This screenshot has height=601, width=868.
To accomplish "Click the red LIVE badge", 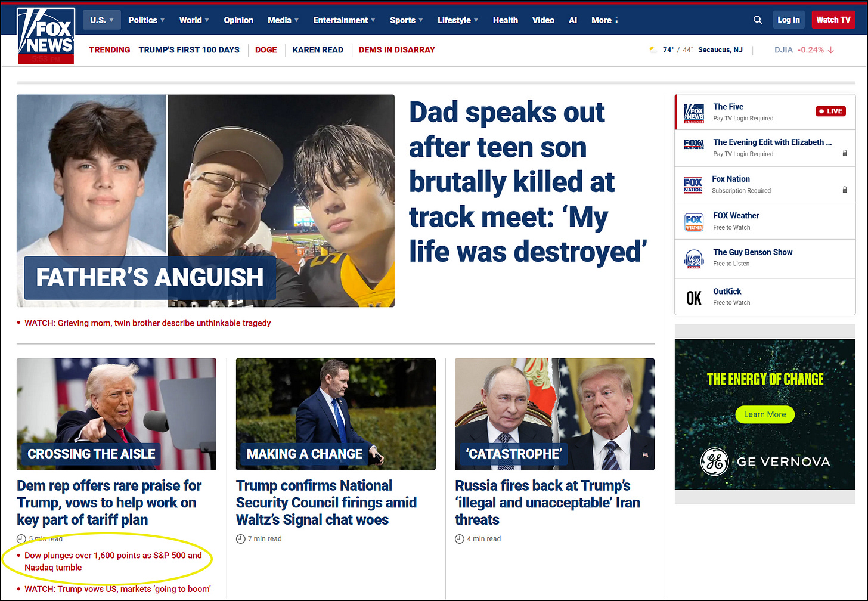I will [x=831, y=111].
